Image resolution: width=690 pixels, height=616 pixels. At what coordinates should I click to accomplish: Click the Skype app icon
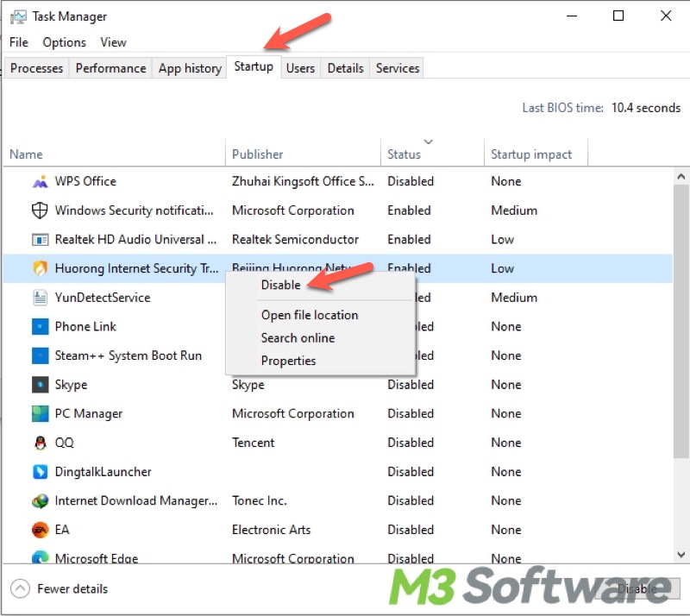pyautogui.click(x=40, y=385)
